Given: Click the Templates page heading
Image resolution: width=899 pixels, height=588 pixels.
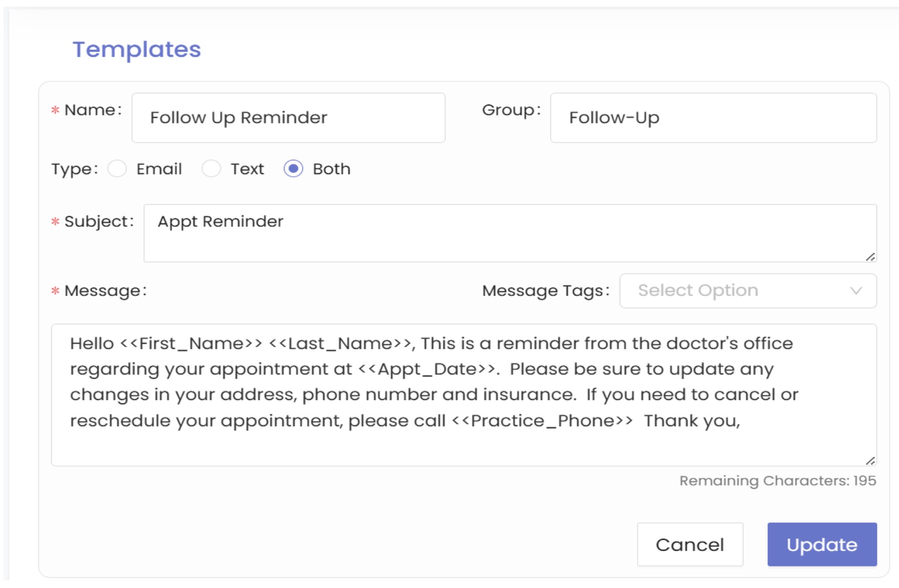Looking at the screenshot, I should [x=137, y=50].
